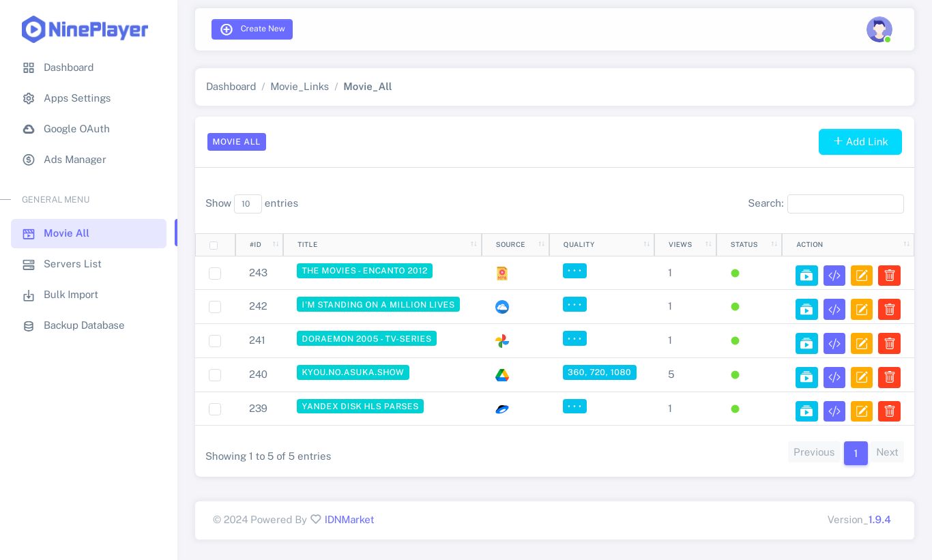Delete the Yandex Disk HLS Parses row
Screen dimensions: 932x560
click(889, 411)
